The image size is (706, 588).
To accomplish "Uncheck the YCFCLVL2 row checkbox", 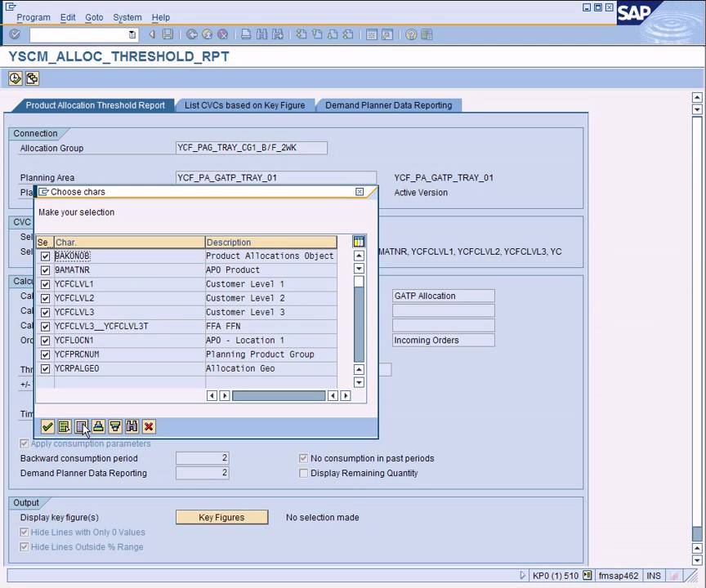I will click(x=45, y=298).
